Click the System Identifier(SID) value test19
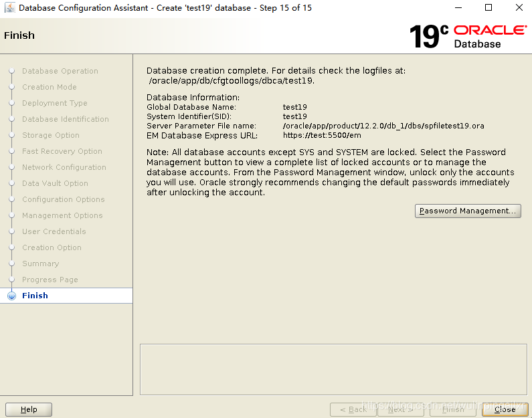Image resolution: width=532 pixels, height=418 pixels. click(295, 116)
